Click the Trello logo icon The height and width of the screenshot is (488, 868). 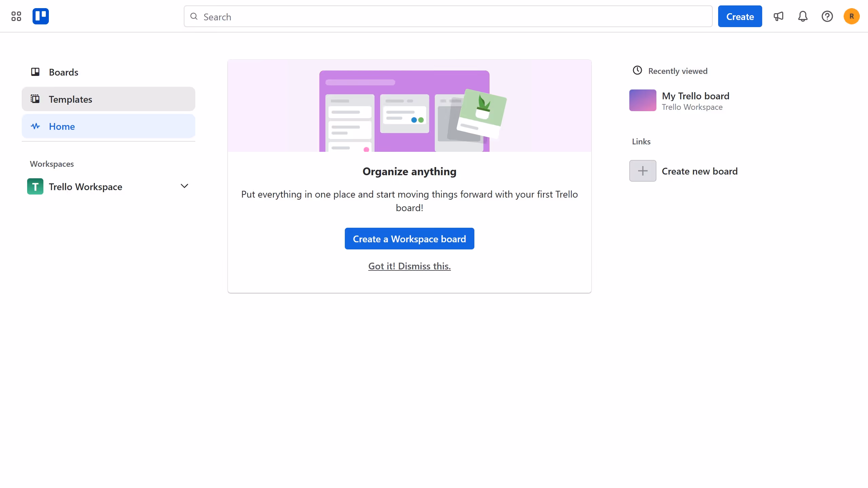pos(41,16)
